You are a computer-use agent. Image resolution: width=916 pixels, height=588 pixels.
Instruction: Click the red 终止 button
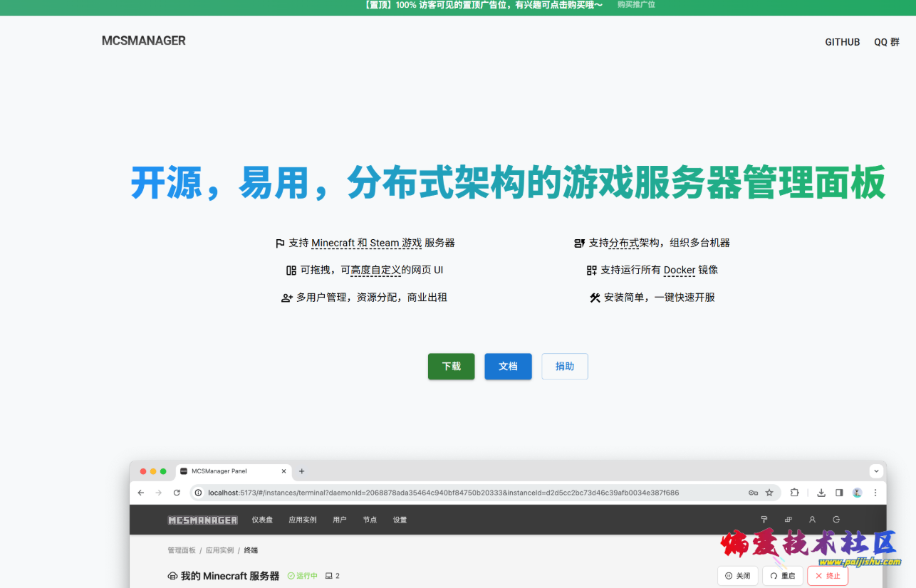coord(828,576)
